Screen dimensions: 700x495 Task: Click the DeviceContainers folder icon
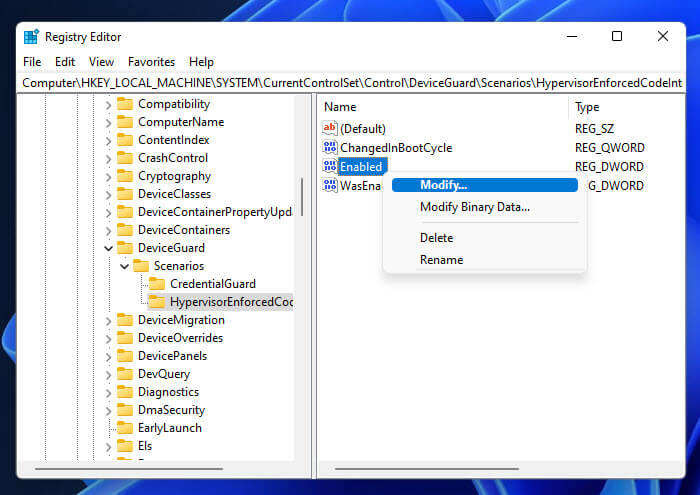tap(125, 230)
